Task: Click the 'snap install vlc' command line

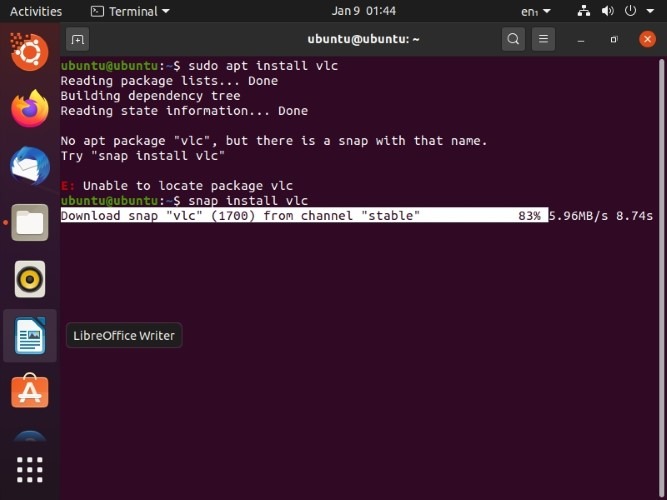Action: (248, 200)
